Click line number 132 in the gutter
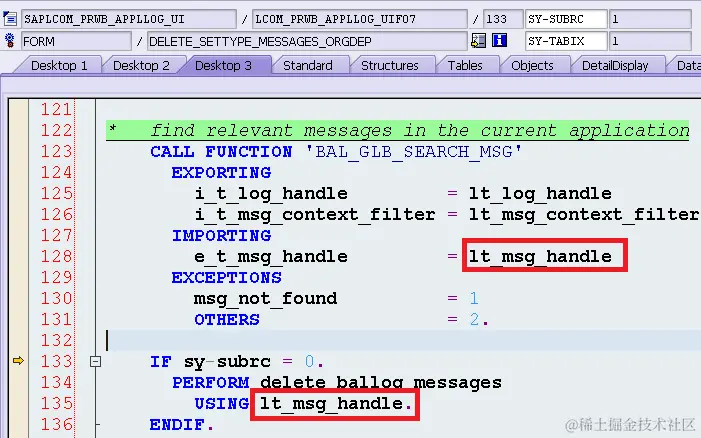 [x=56, y=340]
